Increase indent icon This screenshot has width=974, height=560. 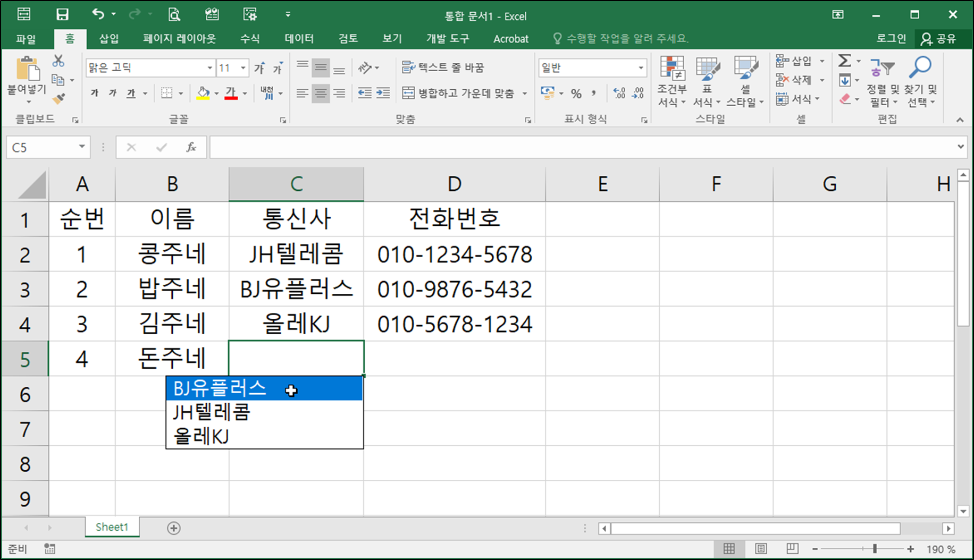(x=383, y=94)
